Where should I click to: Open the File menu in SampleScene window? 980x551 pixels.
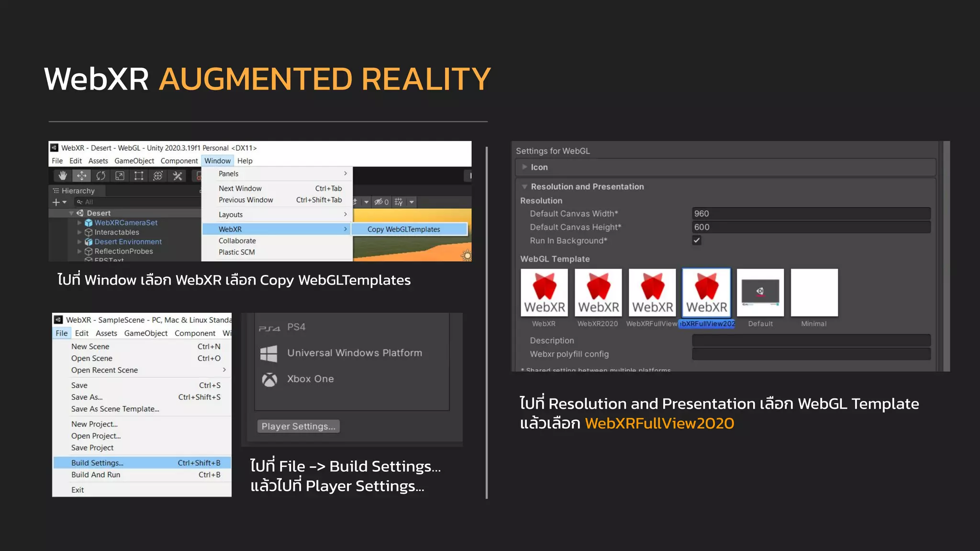(62, 333)
